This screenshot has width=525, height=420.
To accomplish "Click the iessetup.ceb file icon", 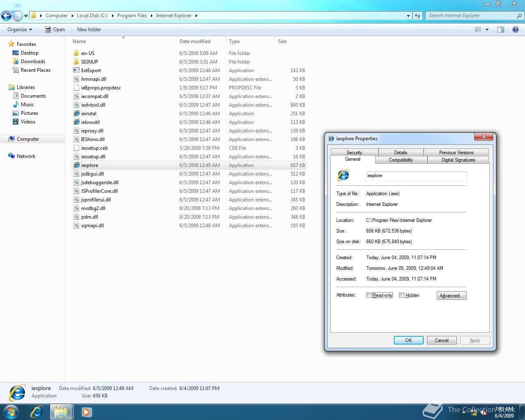I will click(76, 148).
